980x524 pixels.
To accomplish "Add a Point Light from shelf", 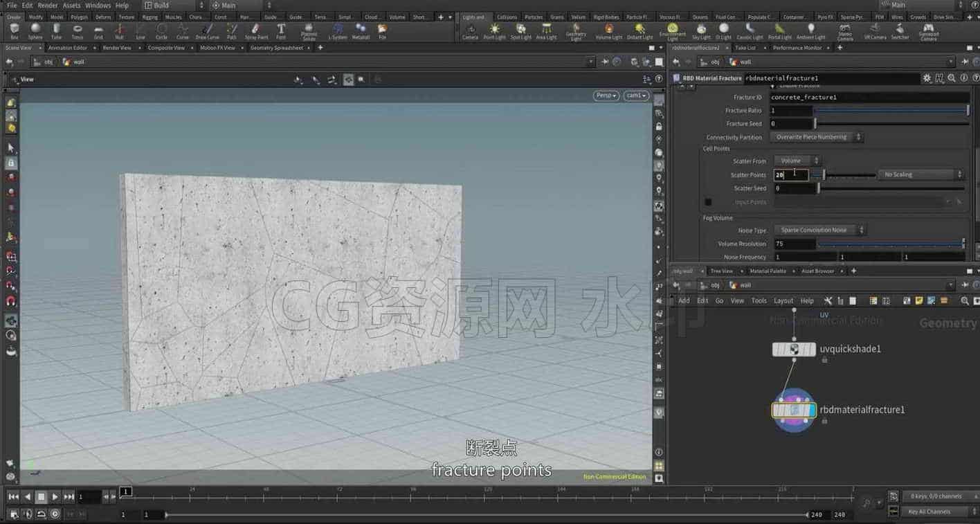I will coord(494,30).
